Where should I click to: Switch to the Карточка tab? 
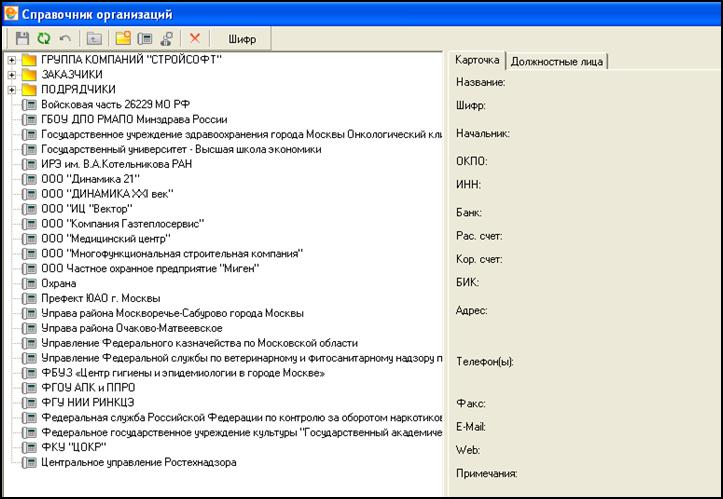click(477, 60)
